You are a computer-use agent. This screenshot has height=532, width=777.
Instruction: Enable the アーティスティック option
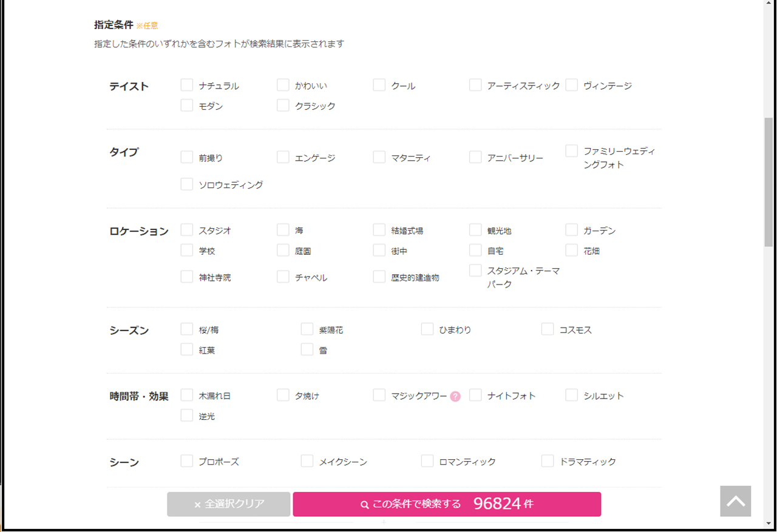[x=475, y=85]
